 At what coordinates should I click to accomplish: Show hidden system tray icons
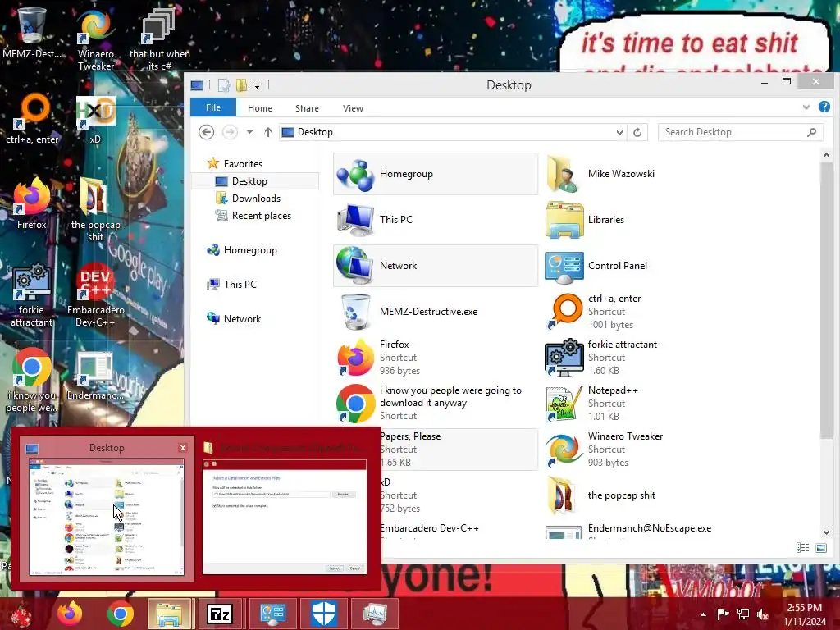[x=703, y=614]
